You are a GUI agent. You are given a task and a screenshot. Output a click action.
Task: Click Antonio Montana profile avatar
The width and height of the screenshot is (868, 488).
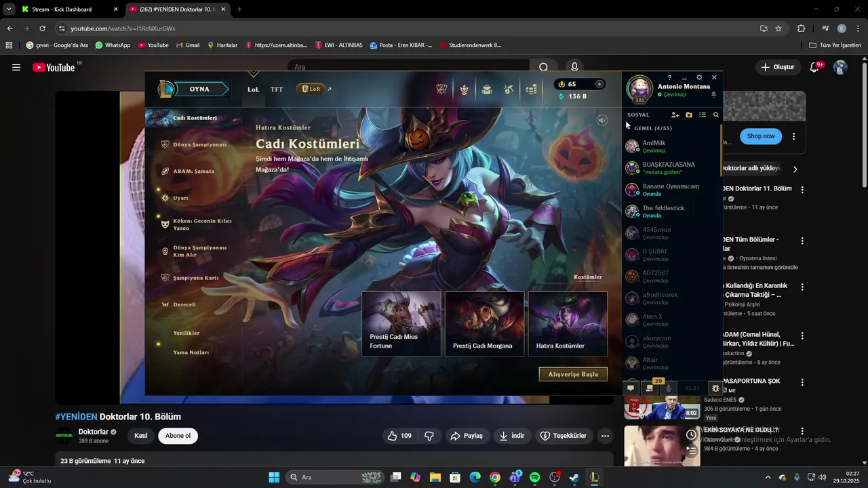click(639, 88)
